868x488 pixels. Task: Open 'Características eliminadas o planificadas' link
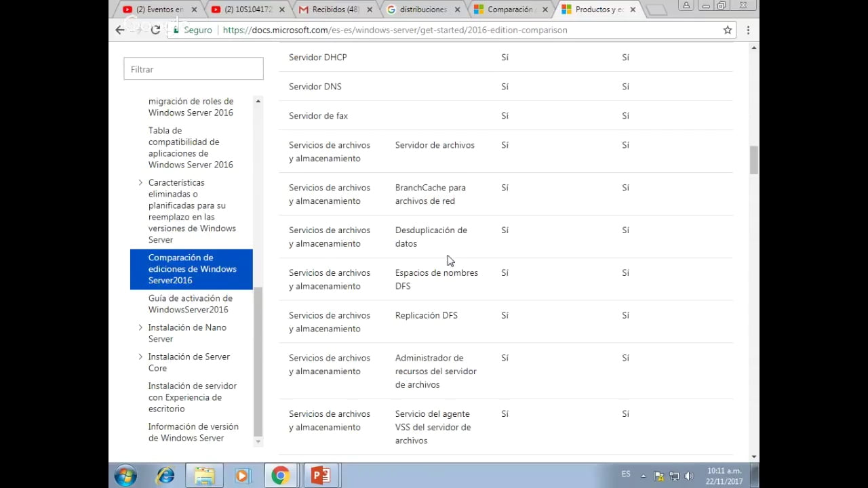pos(192,211)
